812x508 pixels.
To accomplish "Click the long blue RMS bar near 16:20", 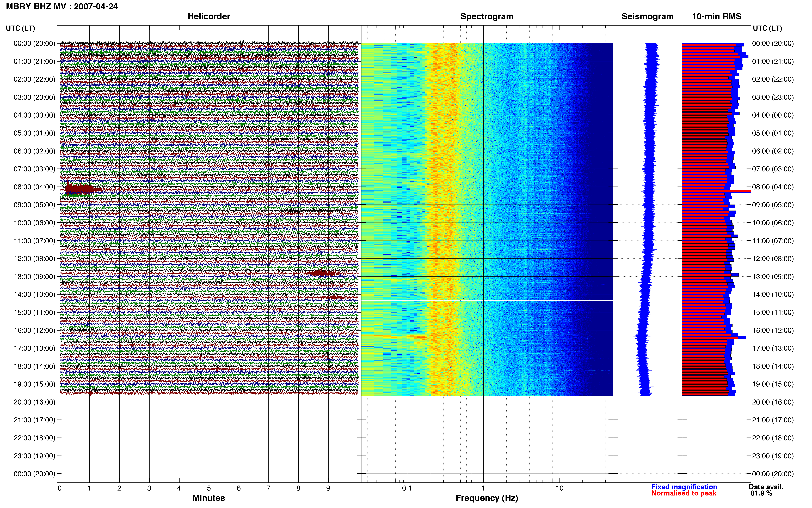I will 714,337.
